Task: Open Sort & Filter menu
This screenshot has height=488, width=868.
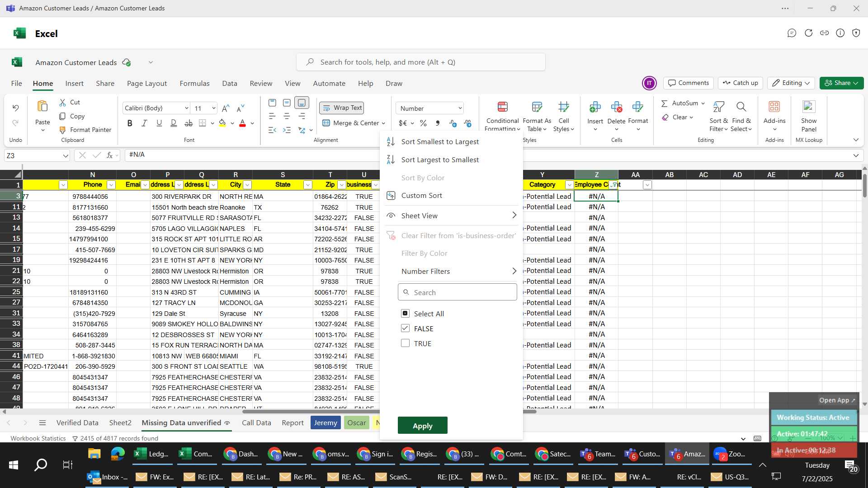Action: 718,116
